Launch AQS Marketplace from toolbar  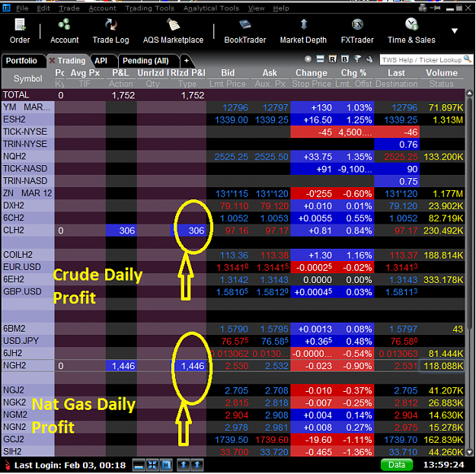(x=173, y=31)
